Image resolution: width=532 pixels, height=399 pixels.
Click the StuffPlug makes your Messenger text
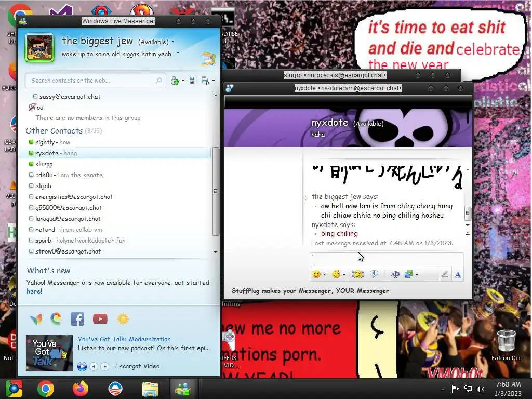(310, 291)
